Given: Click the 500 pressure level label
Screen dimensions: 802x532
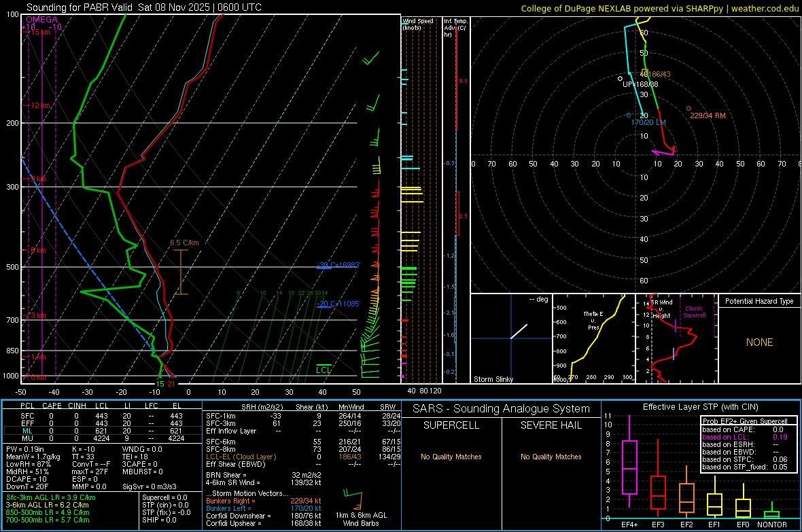Looking at the screenshot, I should pyautogui.click(x=12, y=267).
